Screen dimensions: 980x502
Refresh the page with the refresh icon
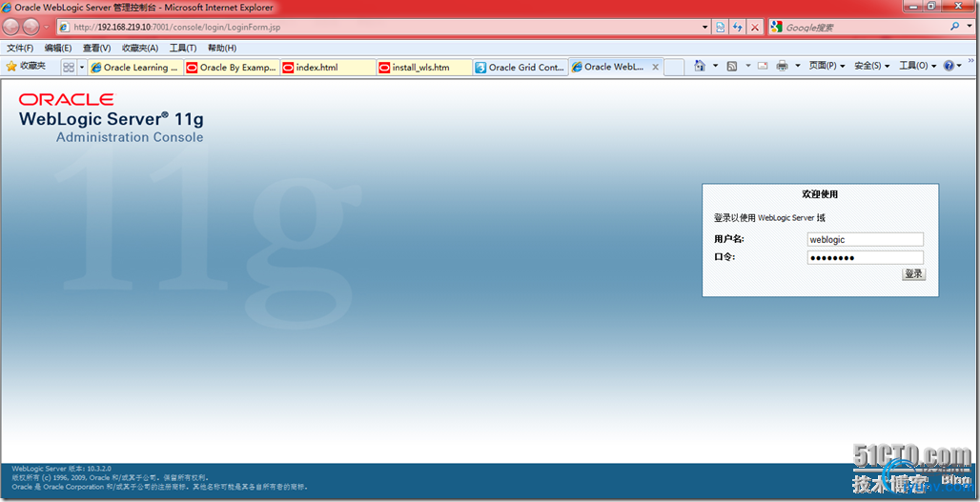click(738, 28)
